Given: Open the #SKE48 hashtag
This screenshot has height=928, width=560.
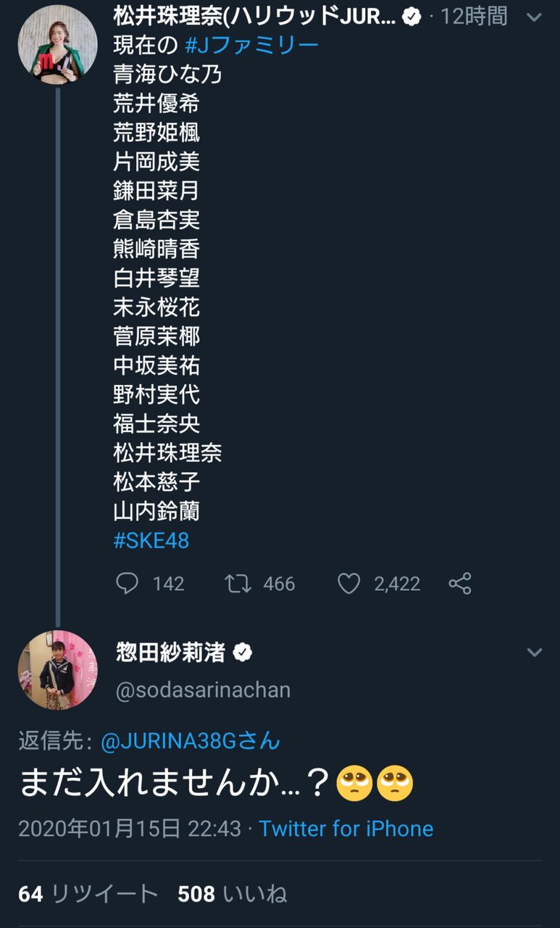Looking at the screenshot, I should tap(151, 541).
